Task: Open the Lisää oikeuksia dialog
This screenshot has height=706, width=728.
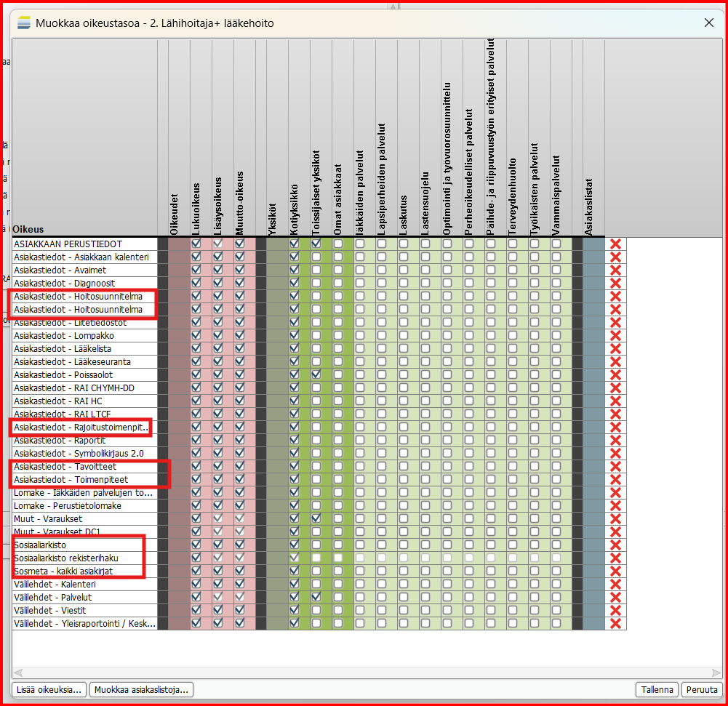Action: (x=49, y=690)
